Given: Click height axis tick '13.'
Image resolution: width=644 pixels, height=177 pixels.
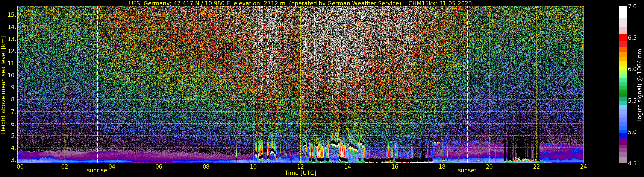Looking at the screenshot, I should [12, 39].
